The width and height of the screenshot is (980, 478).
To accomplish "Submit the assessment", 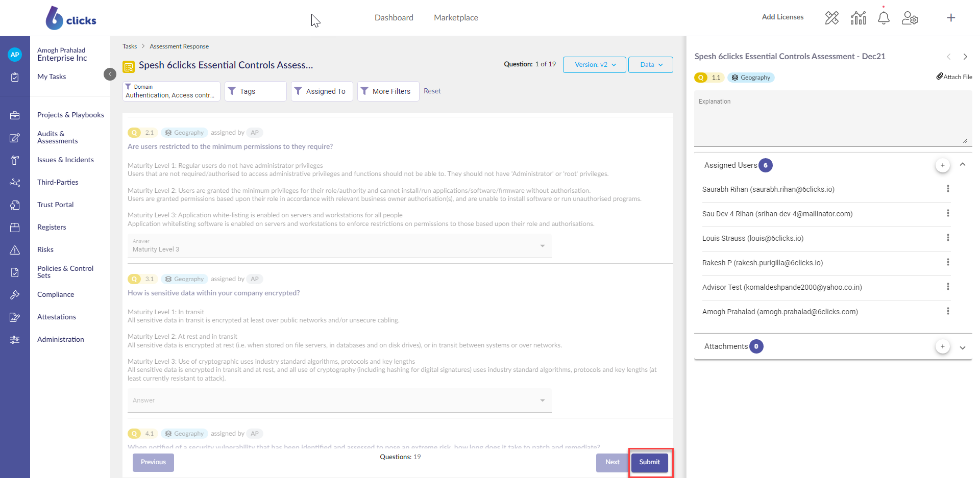I will click(650, 462).
